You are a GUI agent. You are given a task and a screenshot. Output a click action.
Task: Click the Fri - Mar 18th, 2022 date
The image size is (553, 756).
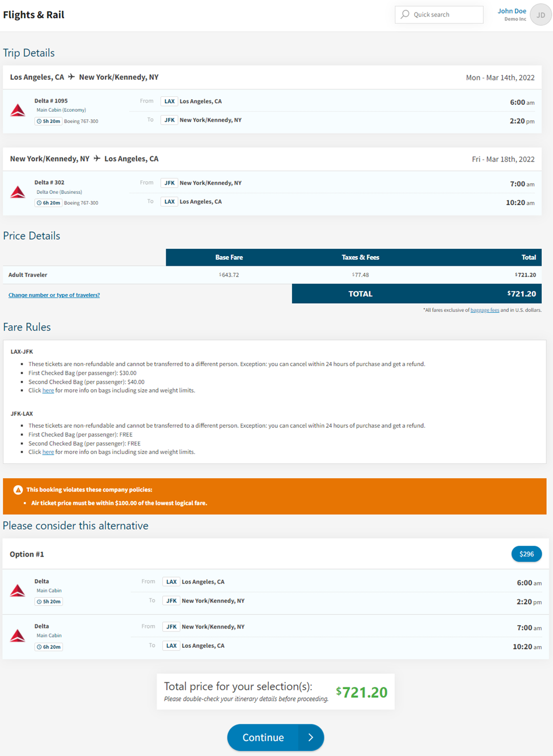coord(503,159)
